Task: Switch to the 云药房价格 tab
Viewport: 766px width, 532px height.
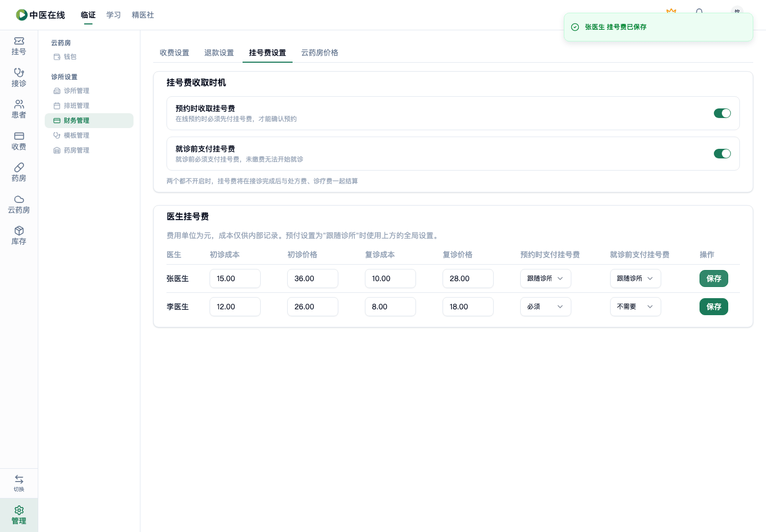Action: click(320, 53)
